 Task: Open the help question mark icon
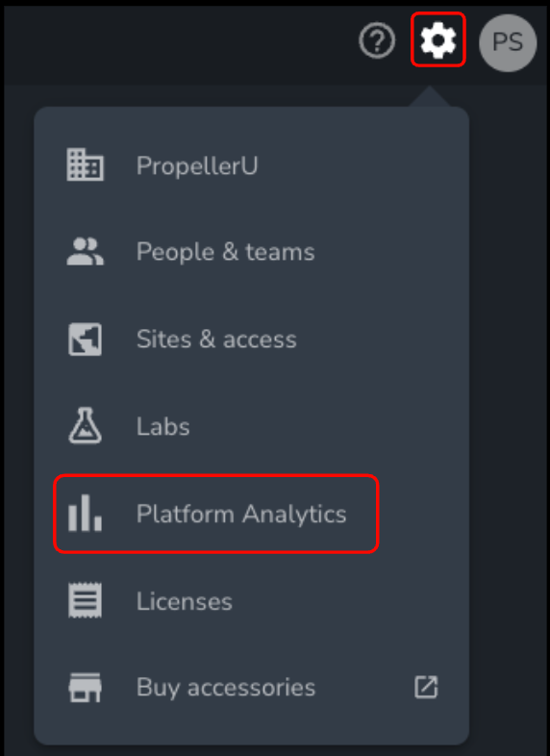point(377,40)
